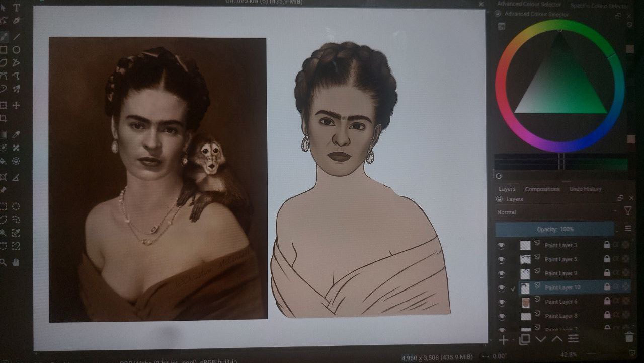Move the selected layer down
This screenshot has width=644, height=363.
click(541, 339)
